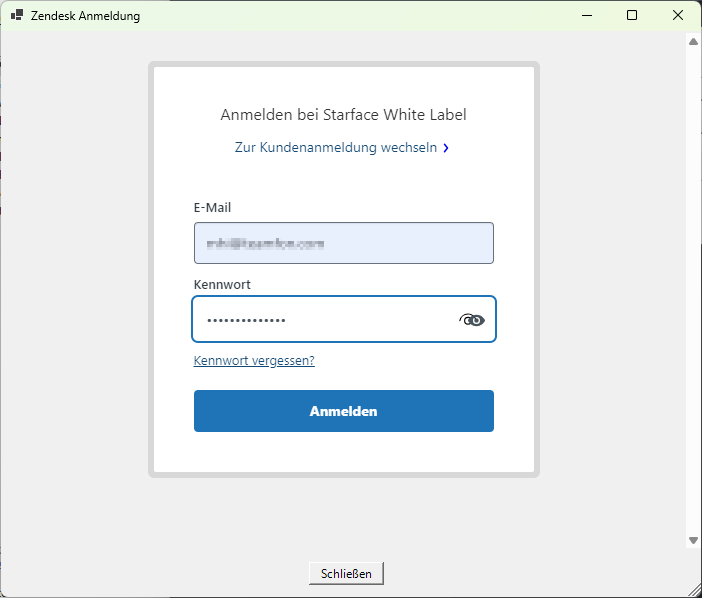Focus the E-Mail input field
702x598 pixels.
click(344, 243)
